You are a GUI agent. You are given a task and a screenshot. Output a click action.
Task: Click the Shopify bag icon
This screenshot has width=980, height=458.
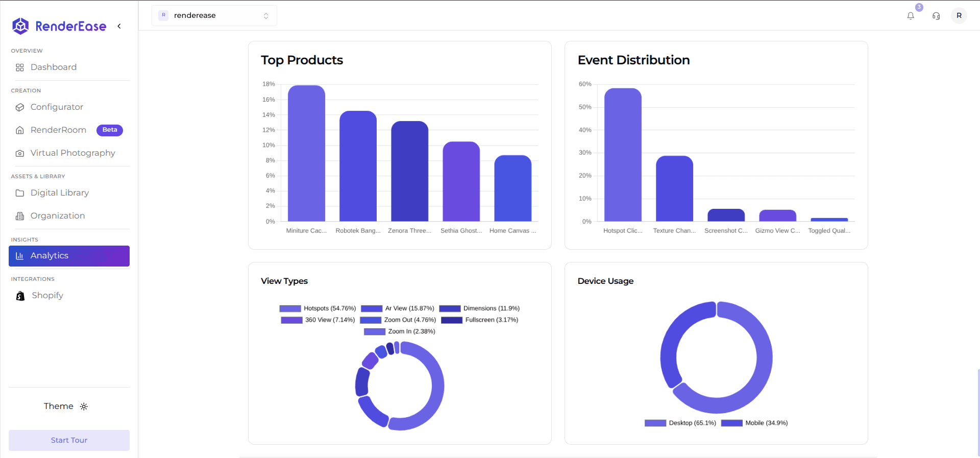pyautogui.click(x=20, y=296)
